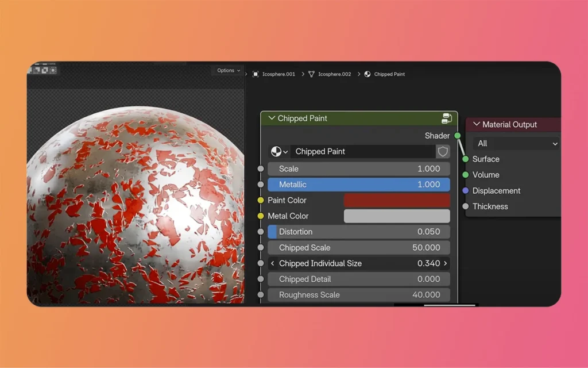
Task: Click the Metal Color yellow input socket
Action: 261,216
